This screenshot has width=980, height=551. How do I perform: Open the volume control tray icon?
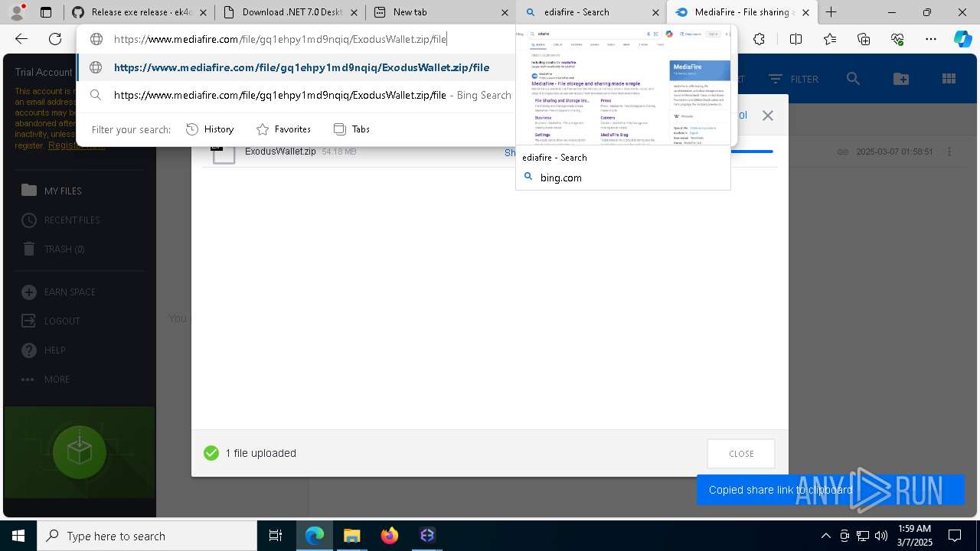click(x=881, y=536)
